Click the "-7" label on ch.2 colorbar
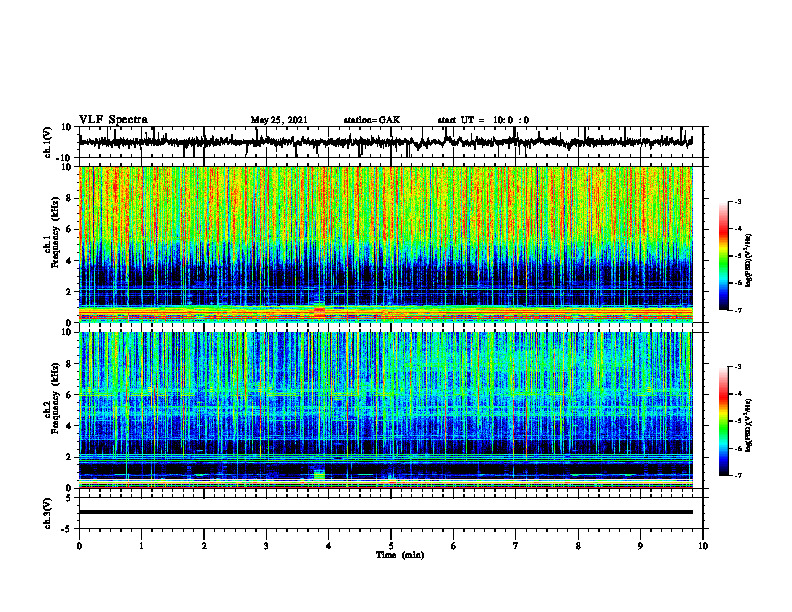Image resolution: width=792 pixels, height=612 pixels. [738, 475]
